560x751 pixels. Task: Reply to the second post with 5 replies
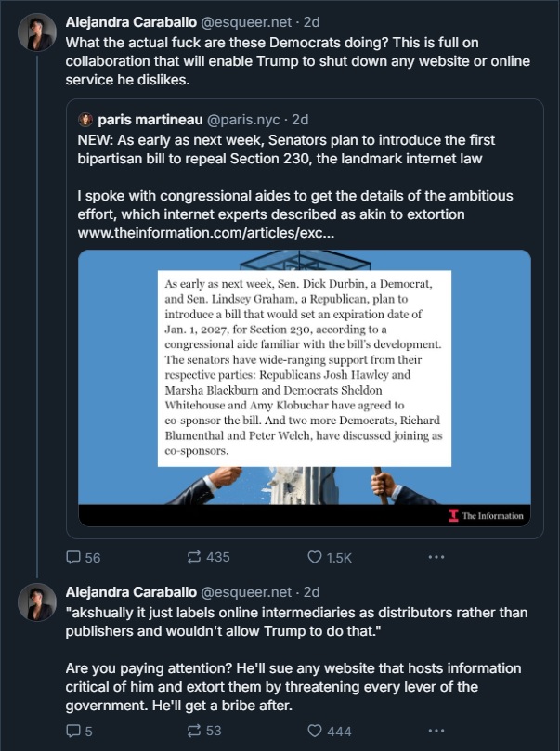coord(73,731)
